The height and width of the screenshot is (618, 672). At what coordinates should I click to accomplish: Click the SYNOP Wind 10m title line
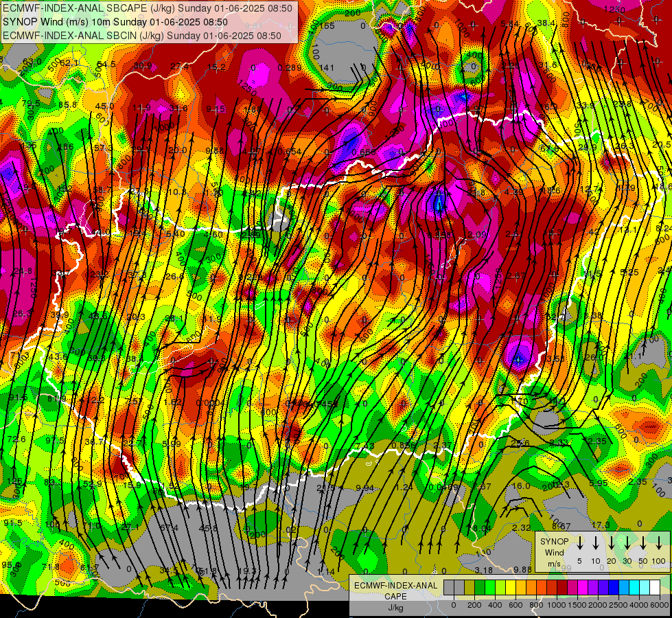(x=115, y=22)
